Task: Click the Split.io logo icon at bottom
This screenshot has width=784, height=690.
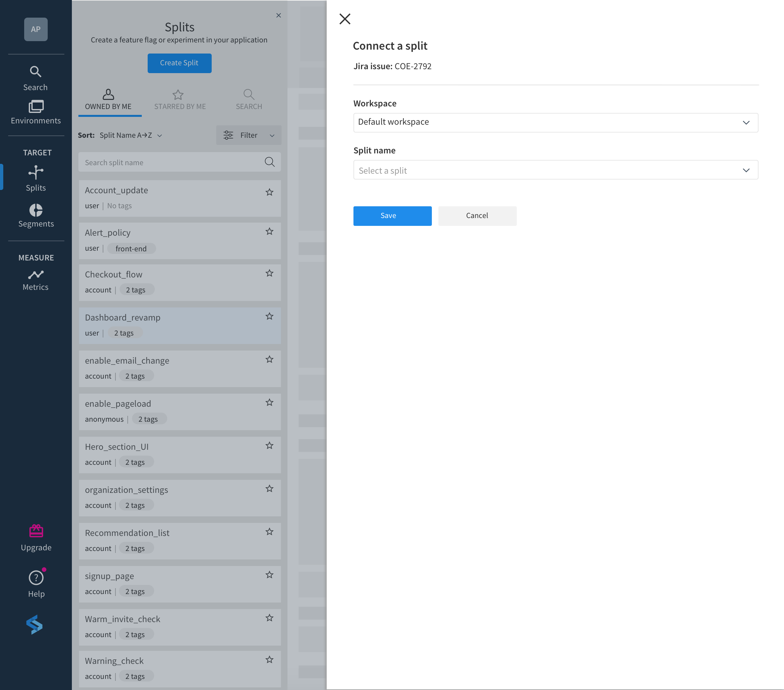Action: tap(35, 625)
